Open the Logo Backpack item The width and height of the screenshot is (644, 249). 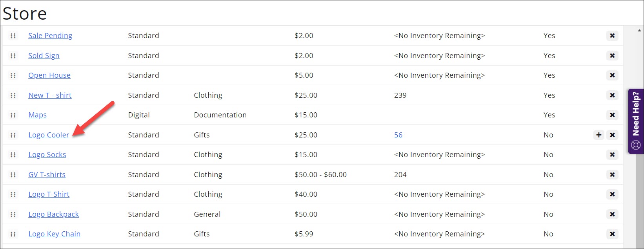(53, 214)
